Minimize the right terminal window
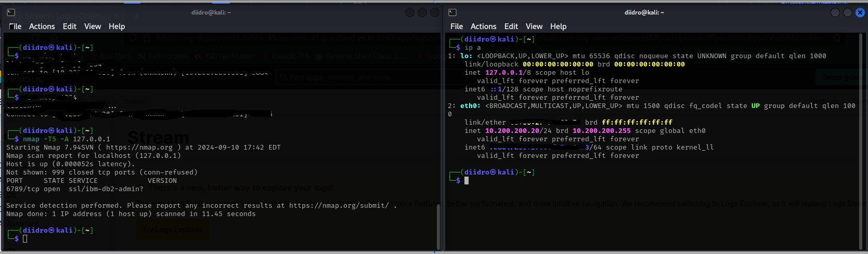 835,12
